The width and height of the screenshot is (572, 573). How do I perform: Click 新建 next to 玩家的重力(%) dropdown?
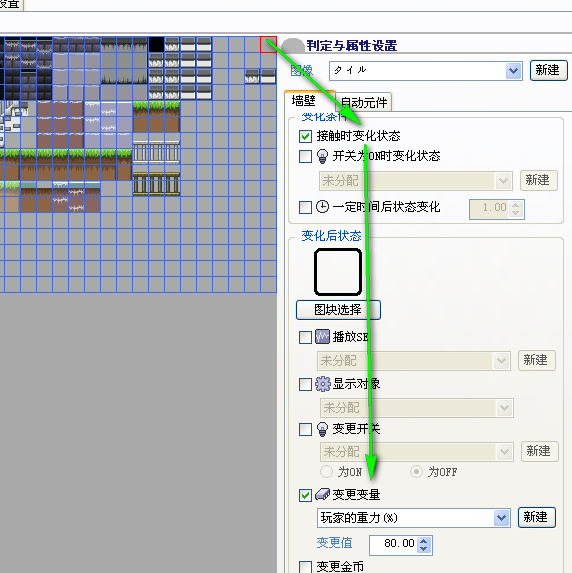click(537, 517)
